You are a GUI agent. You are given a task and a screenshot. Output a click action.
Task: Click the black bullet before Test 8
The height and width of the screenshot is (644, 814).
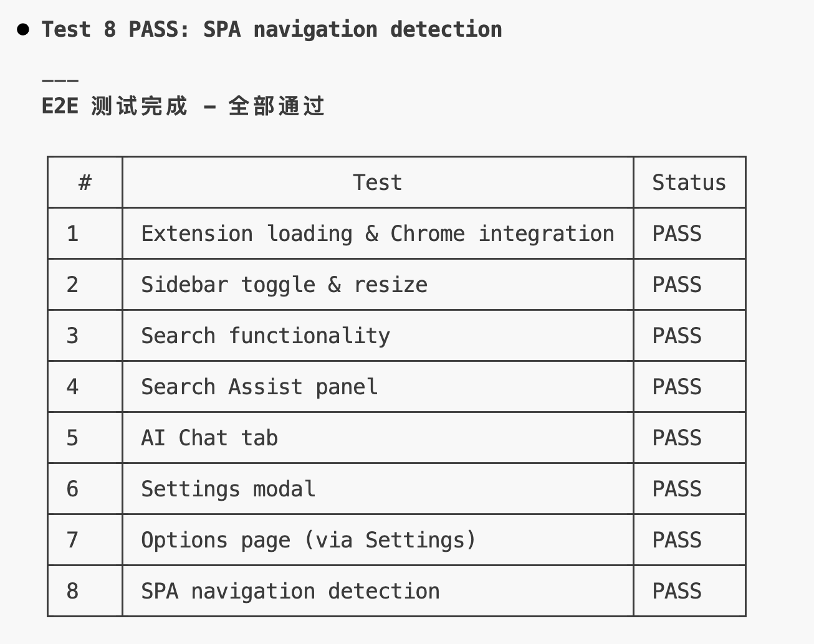pyautogui.click(x=24, y=29)
